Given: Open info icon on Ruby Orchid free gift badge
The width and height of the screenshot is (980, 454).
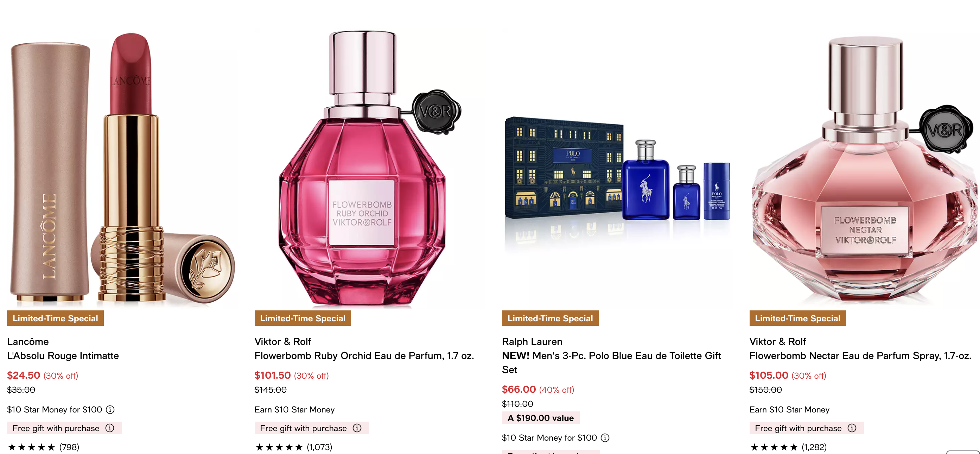Looking at the screenshot, I should pos(357,428).
